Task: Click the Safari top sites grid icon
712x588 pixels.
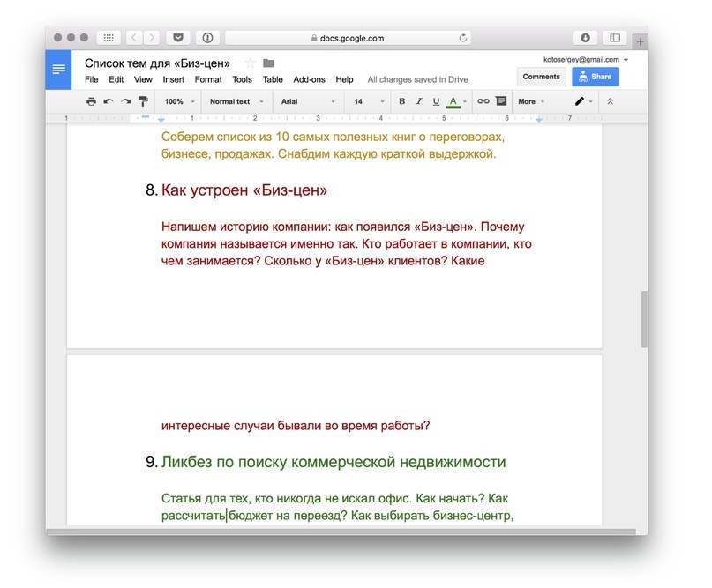Action: (x=109, y=38)
